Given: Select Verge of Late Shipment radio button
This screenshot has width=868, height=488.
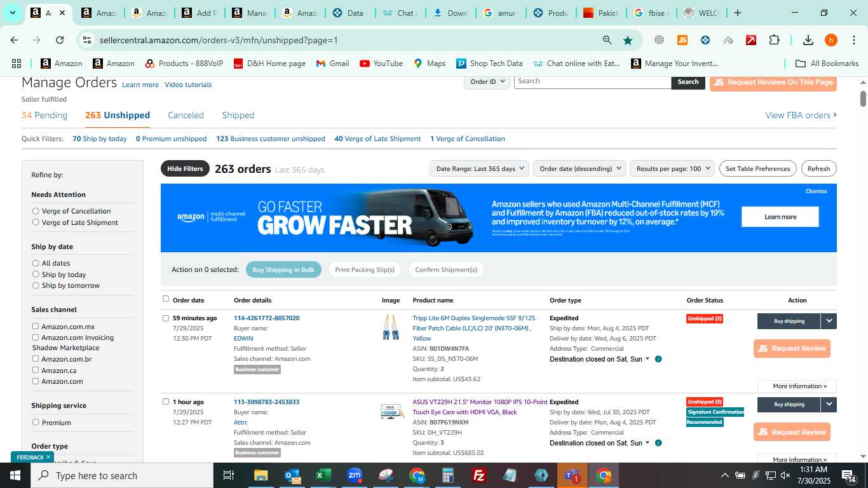Looking at the screenshot, I should pos(36,222).
